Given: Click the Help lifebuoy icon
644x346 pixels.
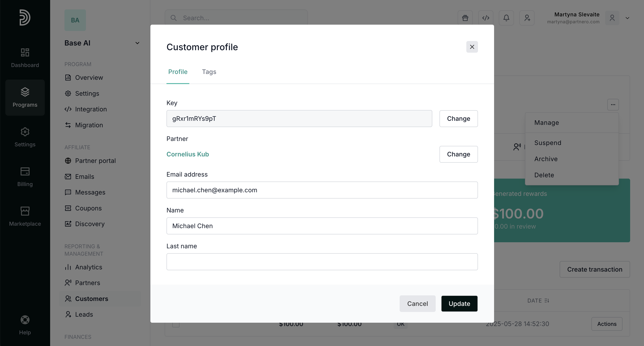Looking at the screenshot, I should coord(25,320).
